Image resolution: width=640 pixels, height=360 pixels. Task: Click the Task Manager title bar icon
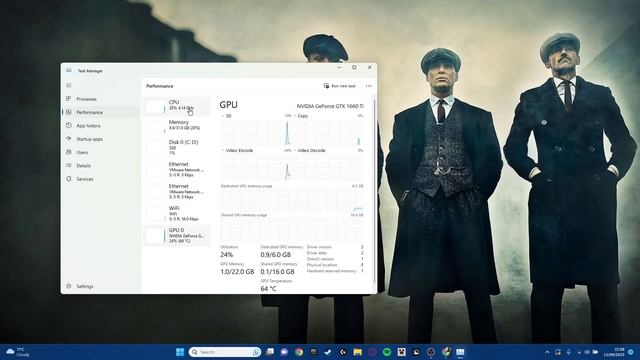point(69,71)
